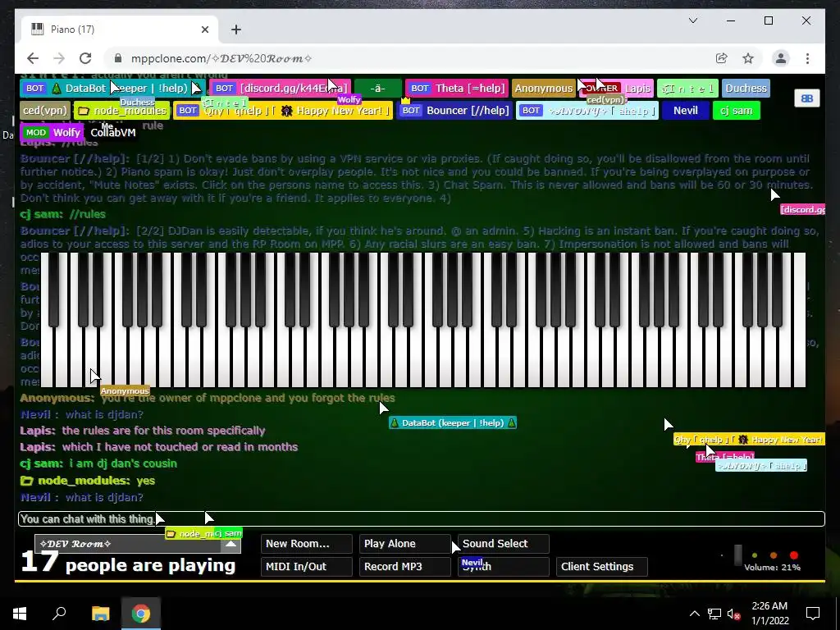Click the orange dot near volume
The image size is (840, 630).
coord(773,555)
